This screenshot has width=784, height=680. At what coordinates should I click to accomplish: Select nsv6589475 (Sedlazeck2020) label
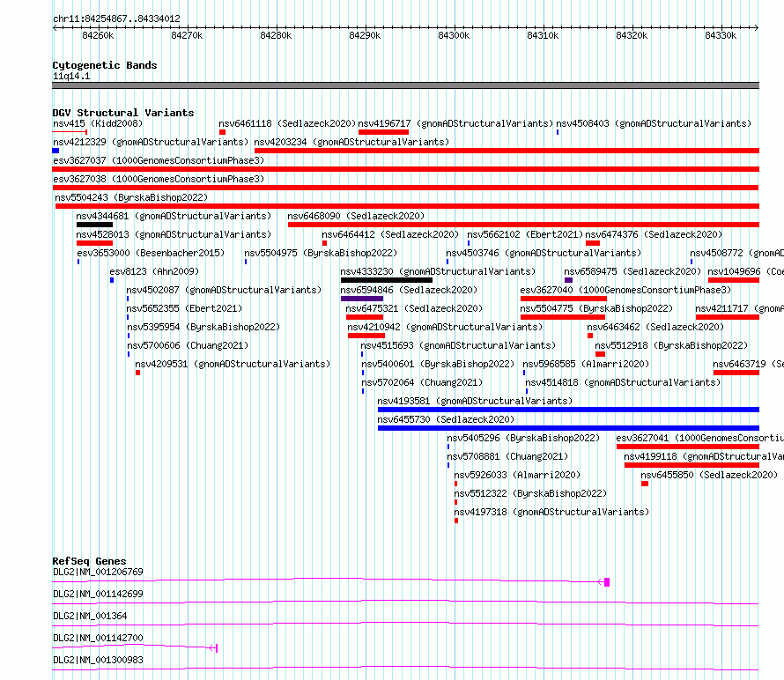click(x=632, y=271)
